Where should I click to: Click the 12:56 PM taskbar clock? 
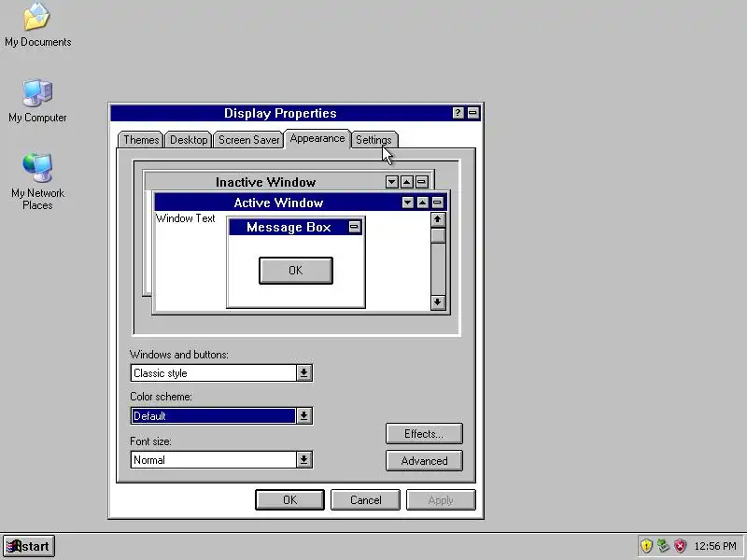715,546
